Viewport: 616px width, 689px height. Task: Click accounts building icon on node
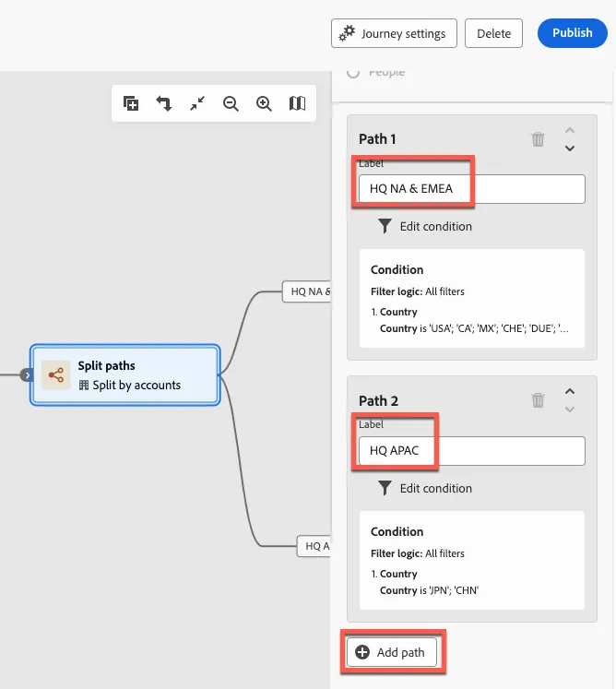[84, 386]
